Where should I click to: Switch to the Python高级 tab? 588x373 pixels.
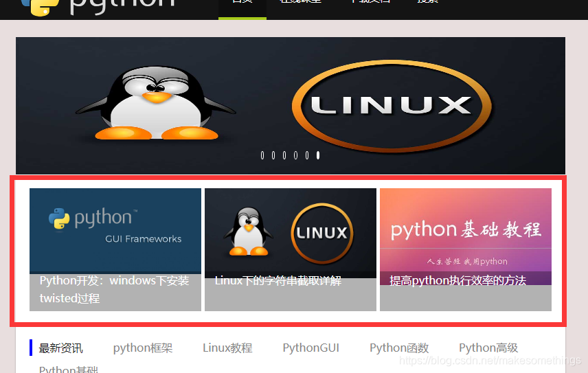click(488, 348)
